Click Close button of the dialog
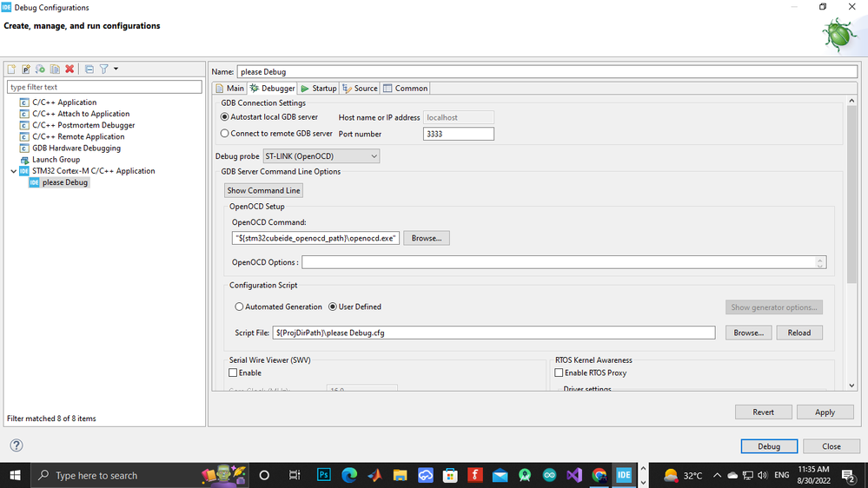This screenshot has width=868, height=488. pyautogui.click(x=832, y=446)
